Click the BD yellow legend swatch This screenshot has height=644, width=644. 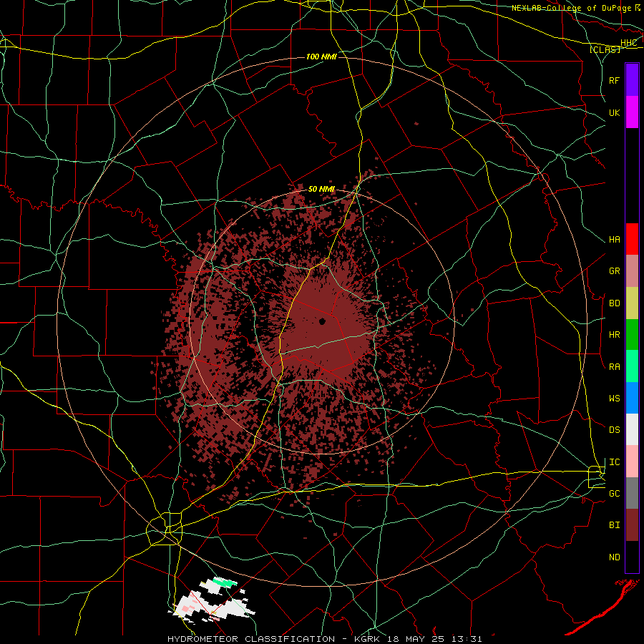[x=632, y=303]
